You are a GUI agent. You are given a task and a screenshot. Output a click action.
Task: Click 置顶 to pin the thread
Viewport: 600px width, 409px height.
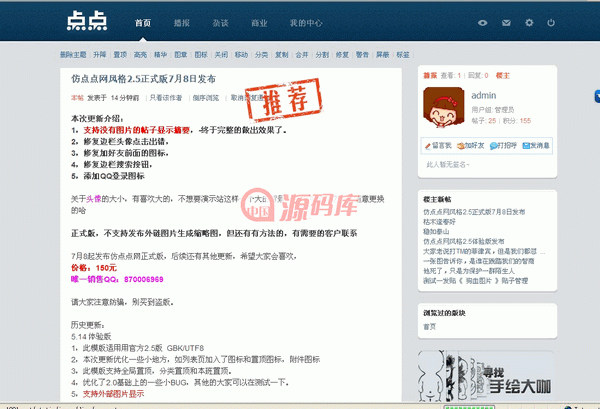pos(120,55)
